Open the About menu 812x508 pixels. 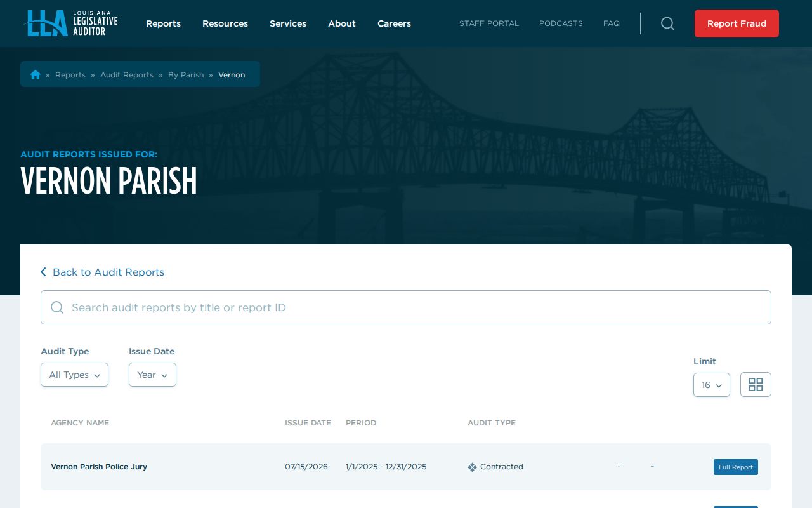342,23
